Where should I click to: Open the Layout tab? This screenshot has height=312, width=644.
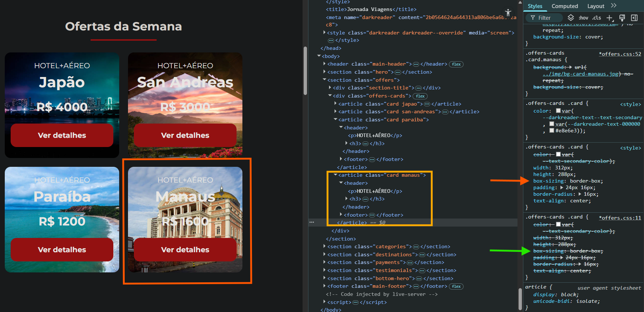pyautogui.click(x=596, y=6)
